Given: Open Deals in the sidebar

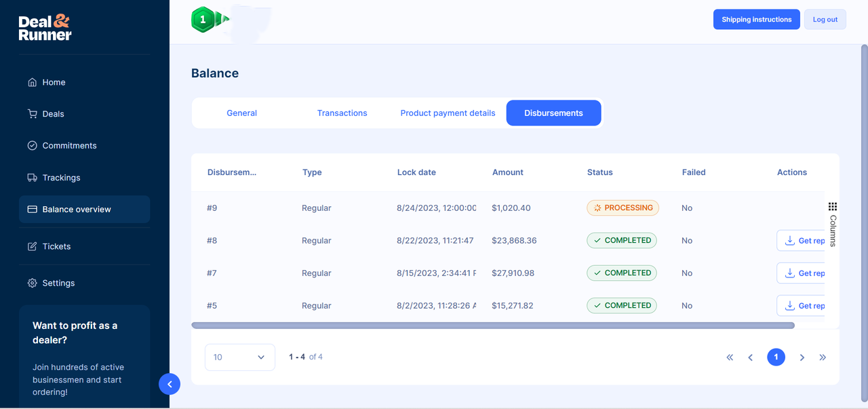Looking at the screenshot, I should pos(84,114).
